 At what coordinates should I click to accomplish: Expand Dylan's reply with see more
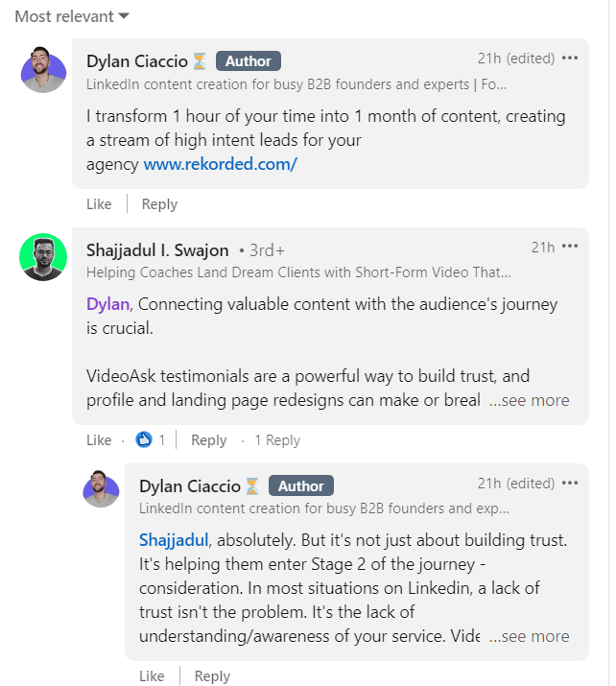[x=529, y=636]
